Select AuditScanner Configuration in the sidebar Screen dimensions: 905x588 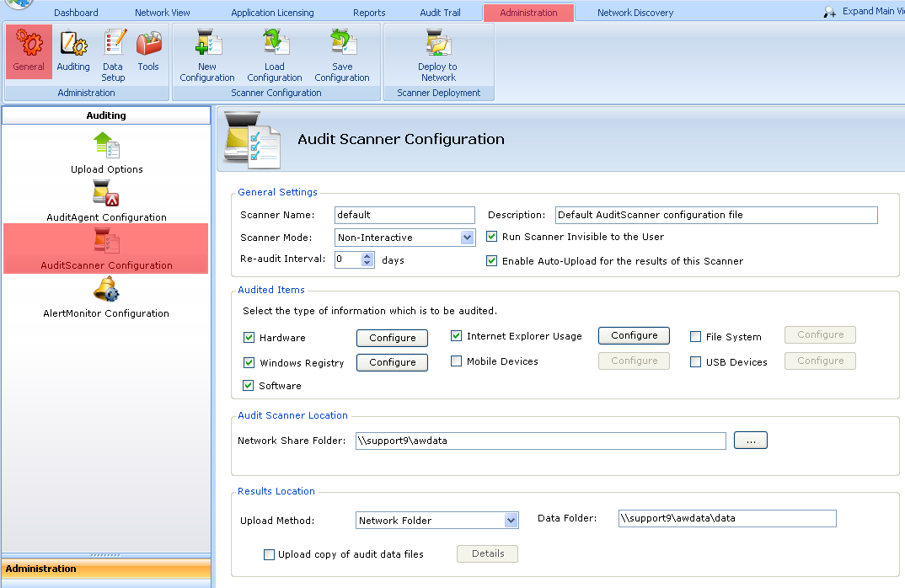(x=106, y=249)
